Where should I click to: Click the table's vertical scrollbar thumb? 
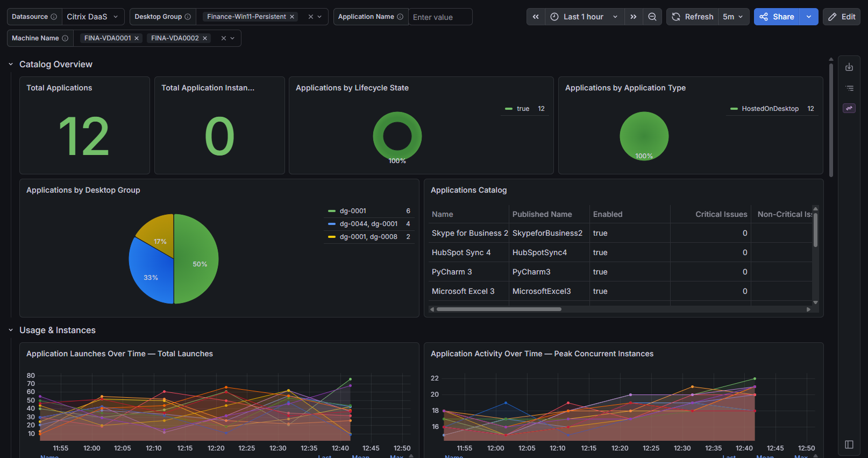coord(815,230)
